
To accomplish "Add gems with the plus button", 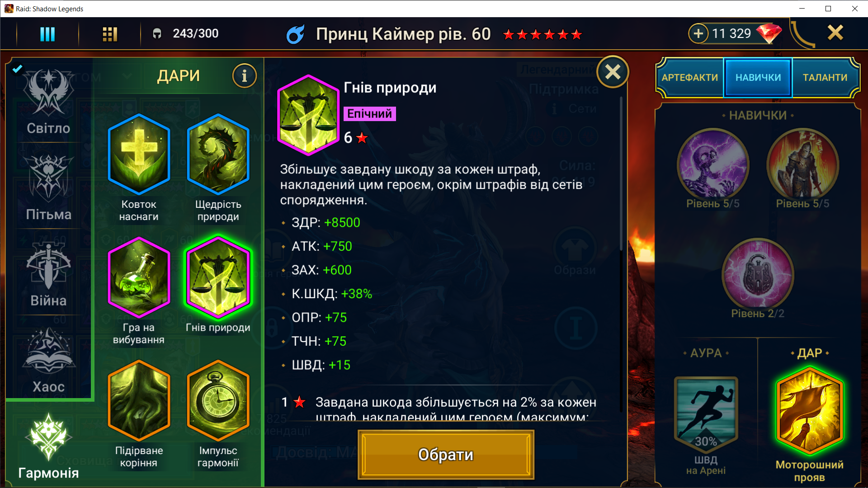I will (x=698, y=33).
